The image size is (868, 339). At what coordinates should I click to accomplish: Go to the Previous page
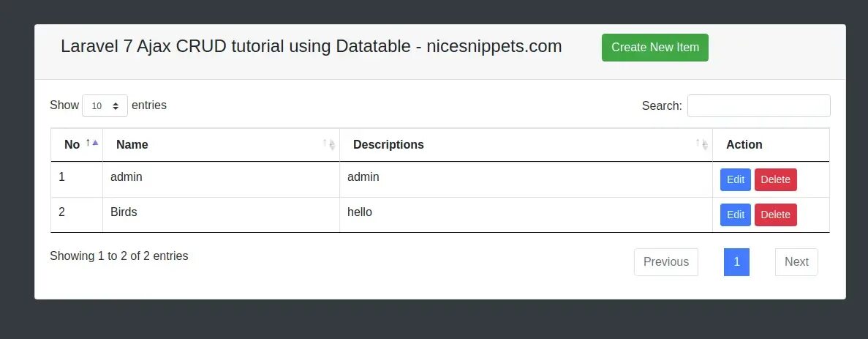click(665, 262)
